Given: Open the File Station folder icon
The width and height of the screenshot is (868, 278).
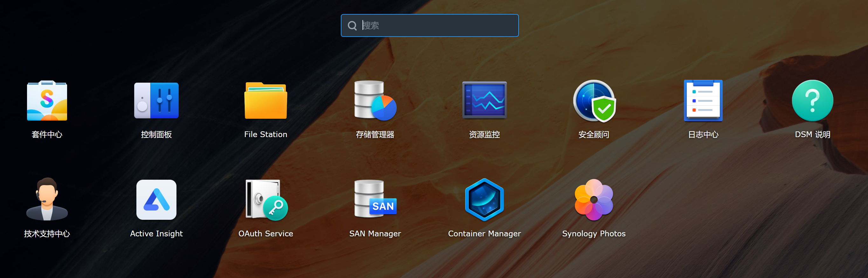Looking at the screenshot, I should [x=265, y=101].
